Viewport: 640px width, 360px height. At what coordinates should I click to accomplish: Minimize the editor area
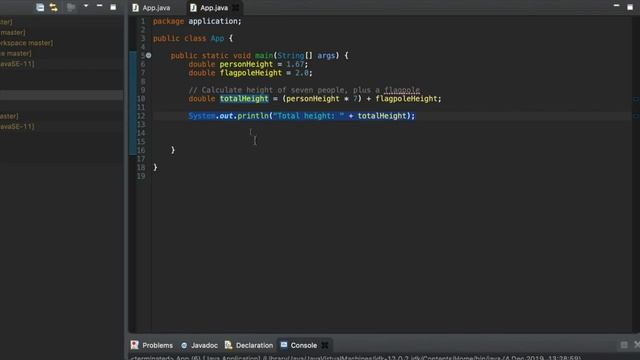[x=616, y=6]
